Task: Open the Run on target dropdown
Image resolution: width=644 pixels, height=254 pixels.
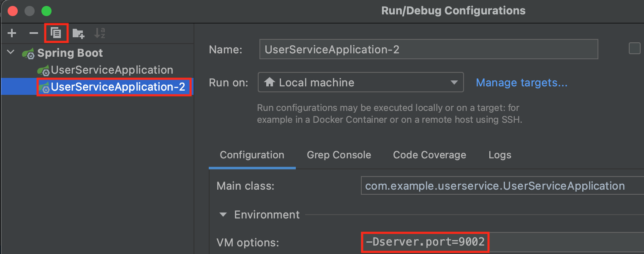Action: 360,82
